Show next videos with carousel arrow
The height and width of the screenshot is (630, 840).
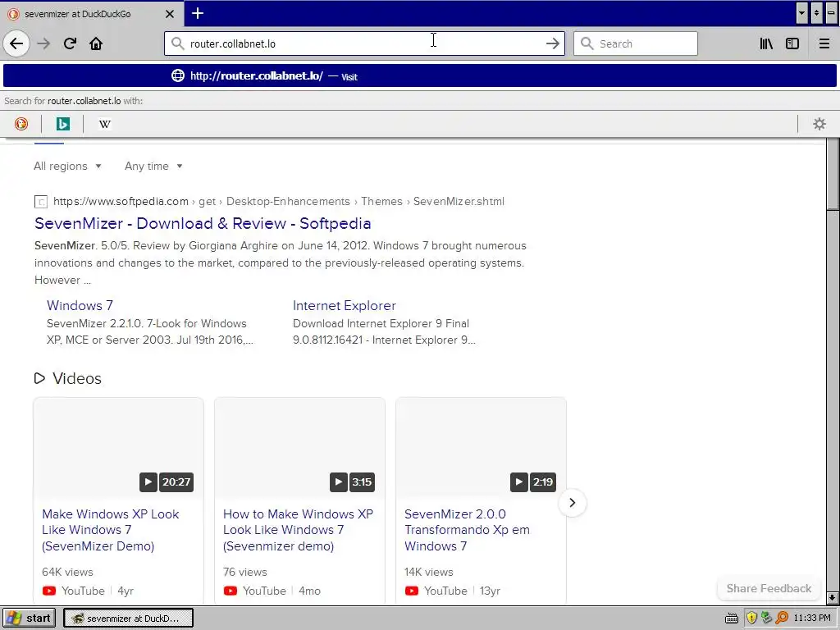572,503
